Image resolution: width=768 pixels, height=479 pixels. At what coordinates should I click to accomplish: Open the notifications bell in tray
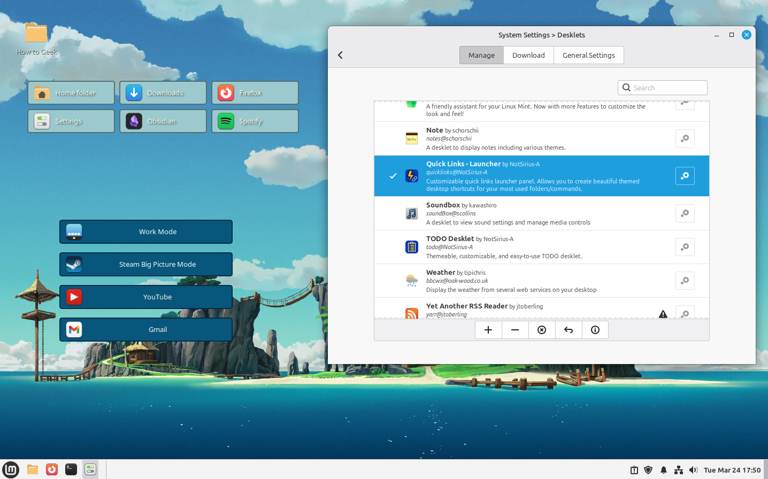(x=664, y=470)
